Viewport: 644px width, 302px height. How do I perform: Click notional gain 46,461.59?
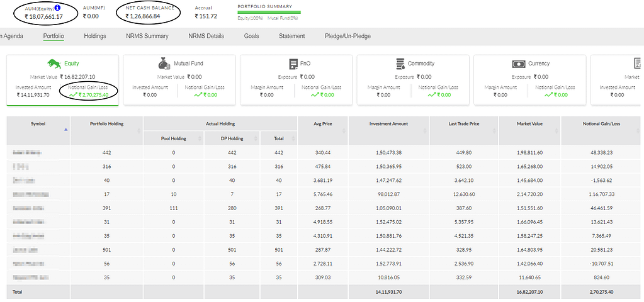tap(601, 208)
